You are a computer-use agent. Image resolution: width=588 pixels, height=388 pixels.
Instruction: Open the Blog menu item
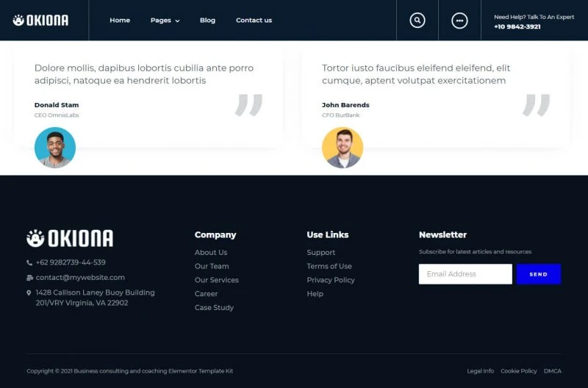tap(207, 21)
